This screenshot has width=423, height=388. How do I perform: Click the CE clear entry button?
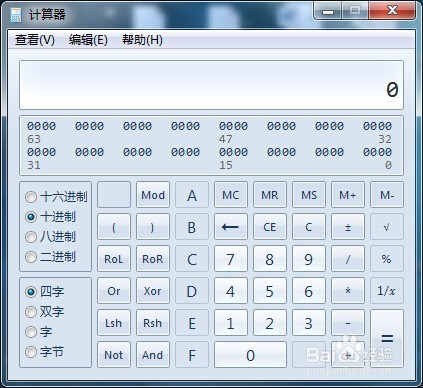coord(270,227)
